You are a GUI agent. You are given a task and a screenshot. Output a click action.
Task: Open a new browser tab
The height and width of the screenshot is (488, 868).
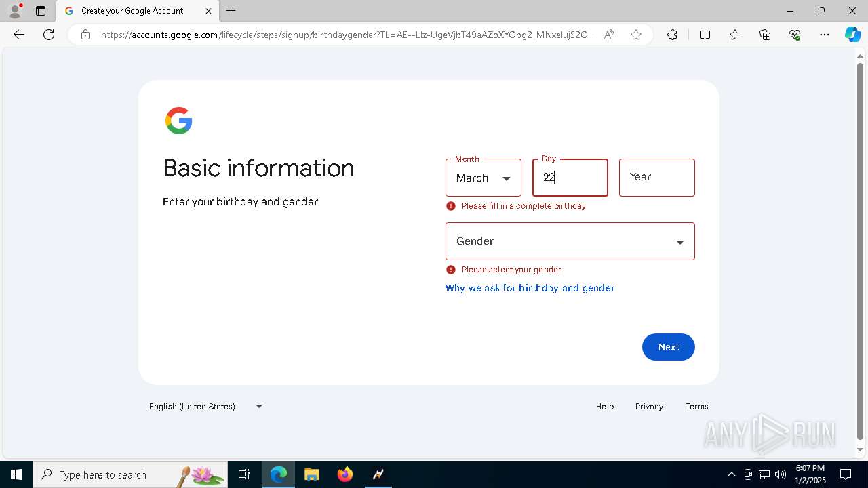pos(231,11)
